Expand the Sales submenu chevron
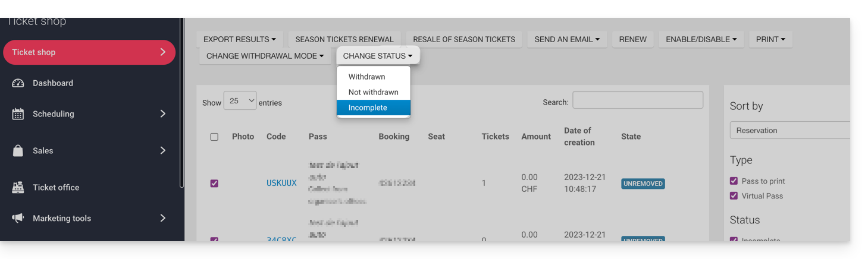Viewport: 868px width, 259px height. pos(162,151)
